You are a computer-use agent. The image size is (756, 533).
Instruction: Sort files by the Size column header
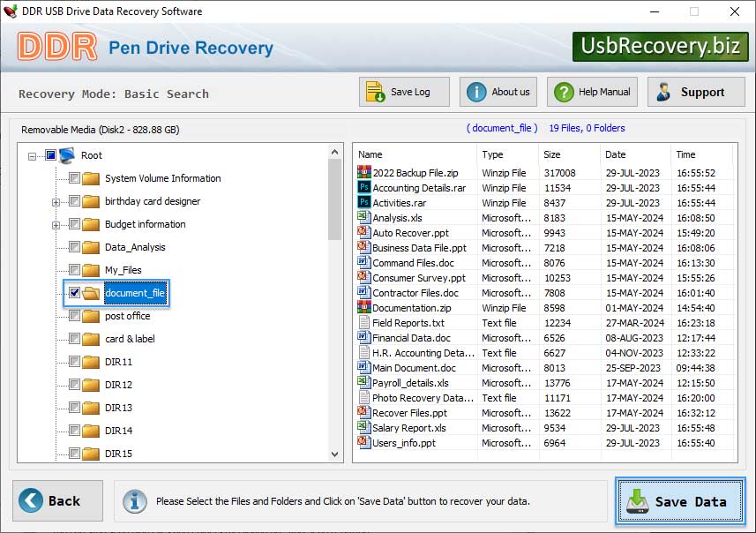click(x=552, y=154)
